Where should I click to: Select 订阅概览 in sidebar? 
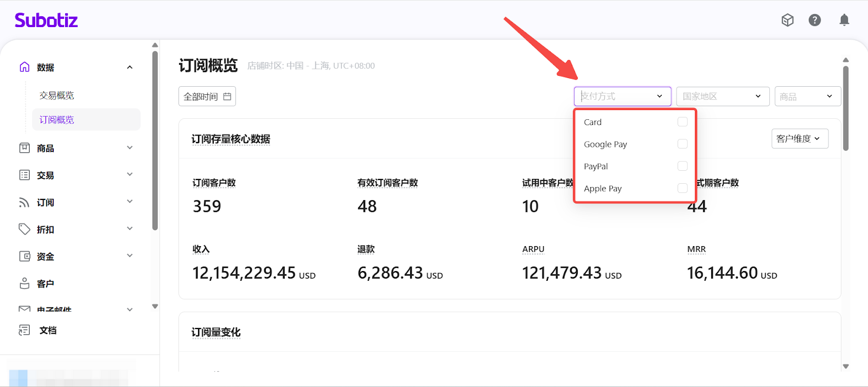(57, 120)
